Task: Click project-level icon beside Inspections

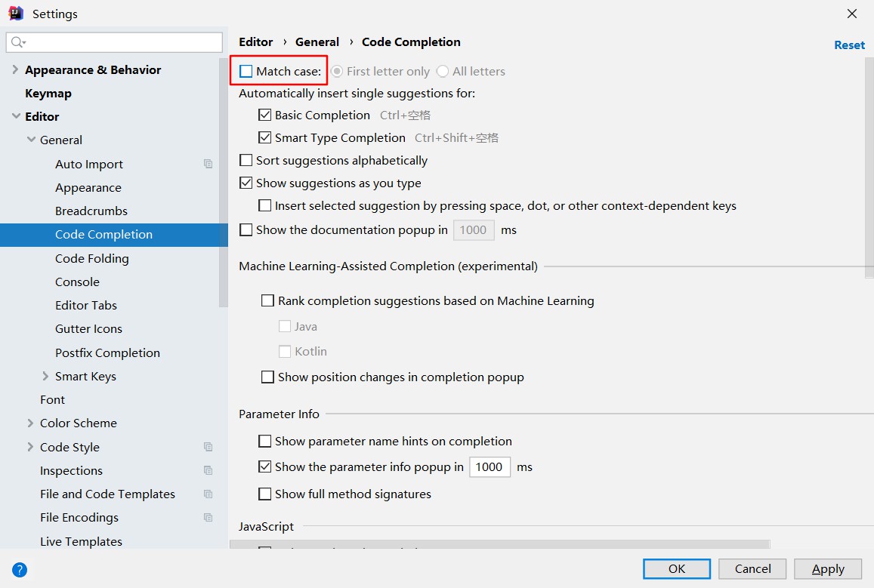Action: (x=208, y=470)
